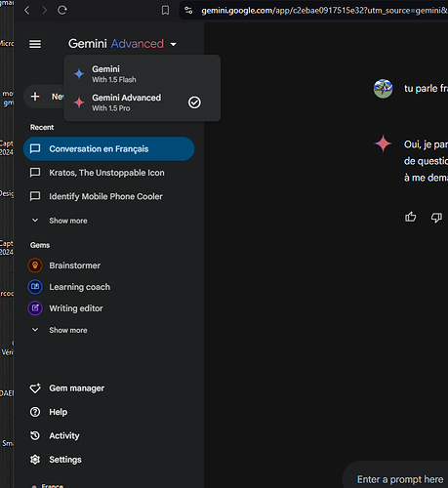
Task: Click the Activity history clock icon
Action: coord(35,435)
